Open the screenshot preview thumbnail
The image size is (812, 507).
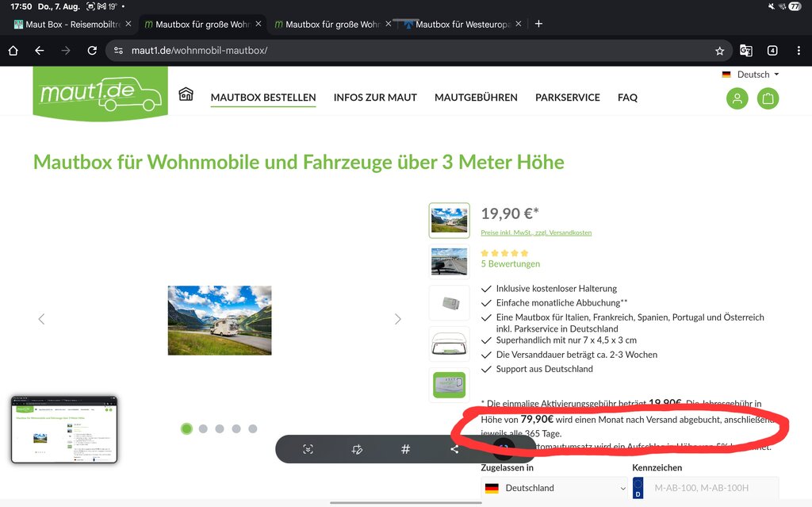pyautogui.click(x=64, y=430)
